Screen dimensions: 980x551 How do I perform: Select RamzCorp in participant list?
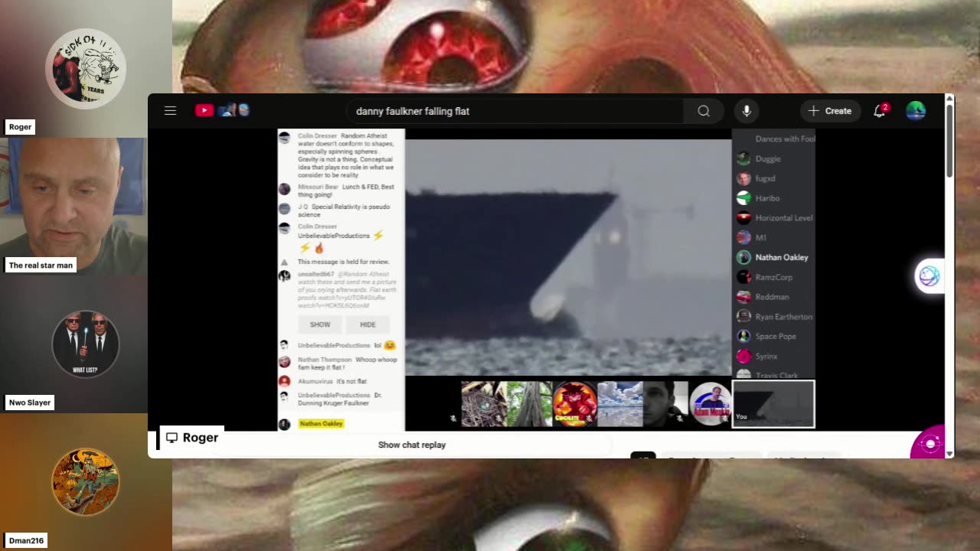pos(775,277)
